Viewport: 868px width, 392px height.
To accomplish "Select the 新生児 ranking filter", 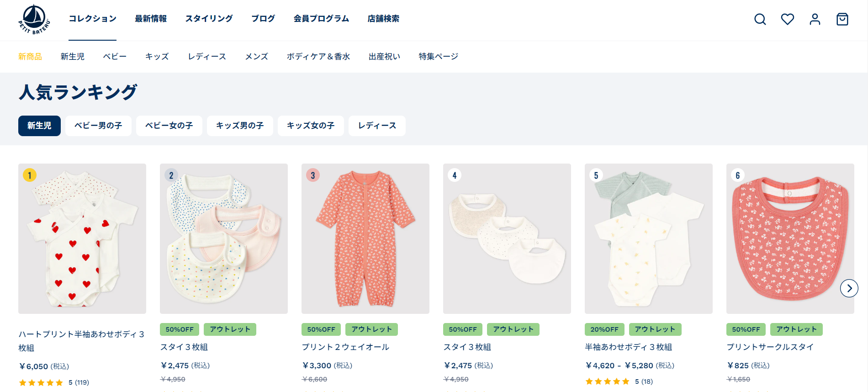I will pyautogui.click(x=39, y=126).
